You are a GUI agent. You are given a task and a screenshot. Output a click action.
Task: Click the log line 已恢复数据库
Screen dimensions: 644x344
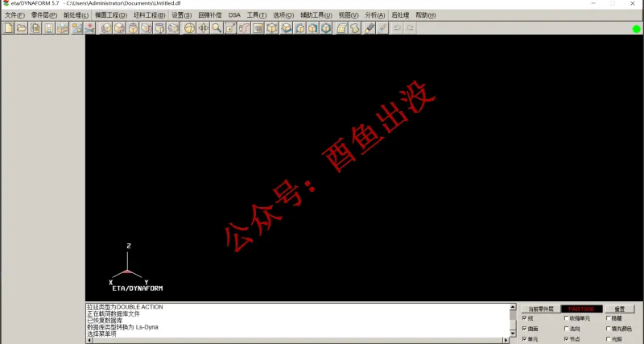[x=105, y=321]
